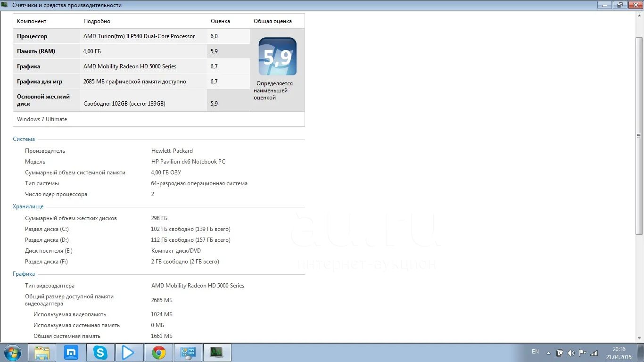Viewport: 644px width, 362px height.
Task: Click the EN language indicator
Action: 535,352
